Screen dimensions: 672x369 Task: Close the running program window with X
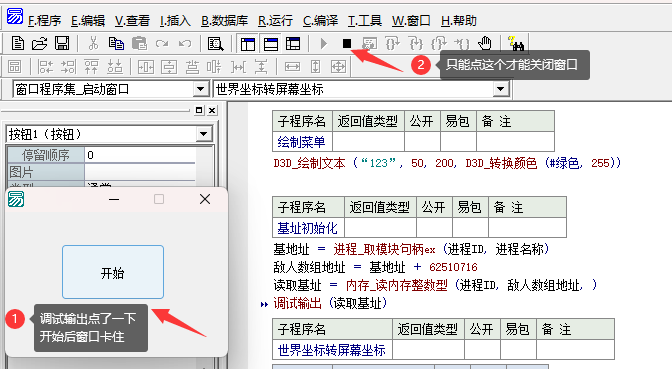pyautogui.click(x=205, y=199)
